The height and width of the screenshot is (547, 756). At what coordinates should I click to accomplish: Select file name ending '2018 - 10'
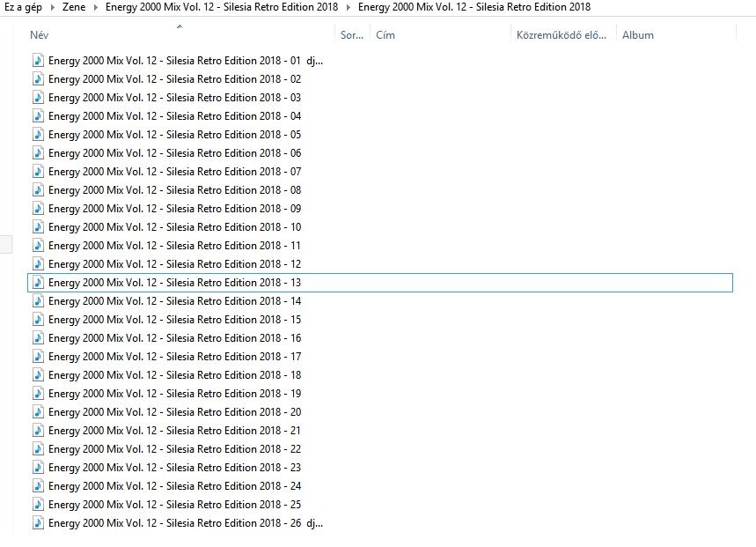(174, 226)
